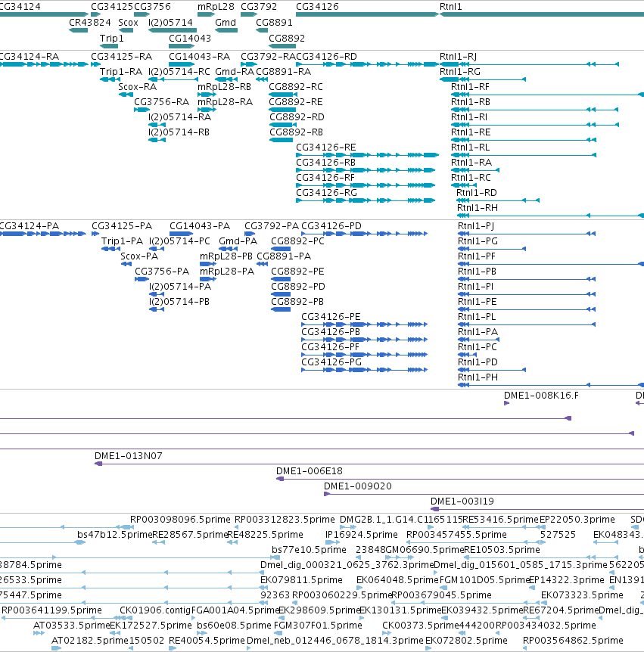Click protein CG34126-PD

[331, 226]
